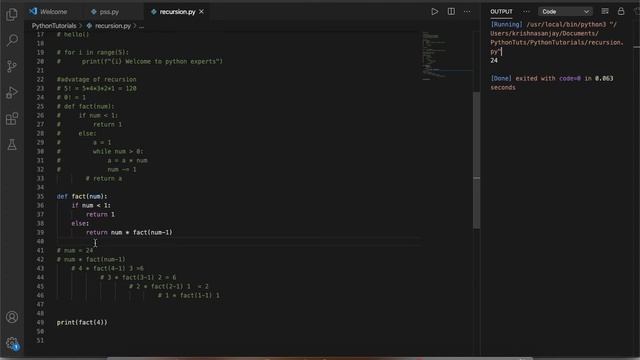Open the breadcrumb ellipsis symbol item
This screenshot has height=360, width=640.
click(141, 26)
